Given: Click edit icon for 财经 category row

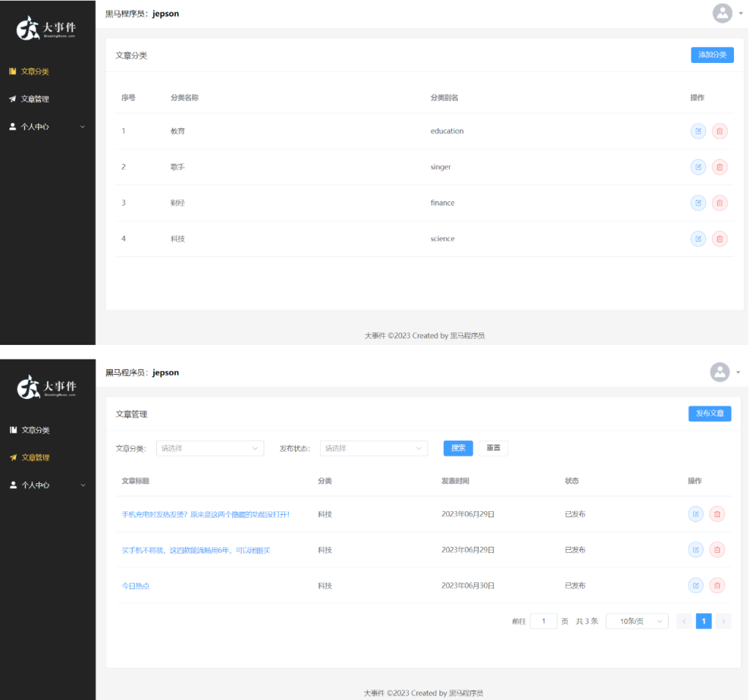Looking at the screenshot, I should (698, 203).
